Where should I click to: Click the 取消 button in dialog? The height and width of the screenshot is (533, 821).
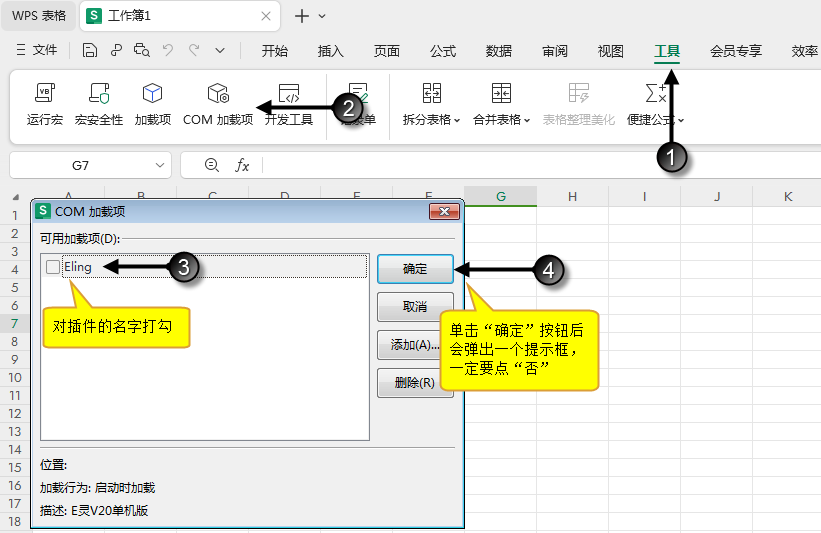415,306
